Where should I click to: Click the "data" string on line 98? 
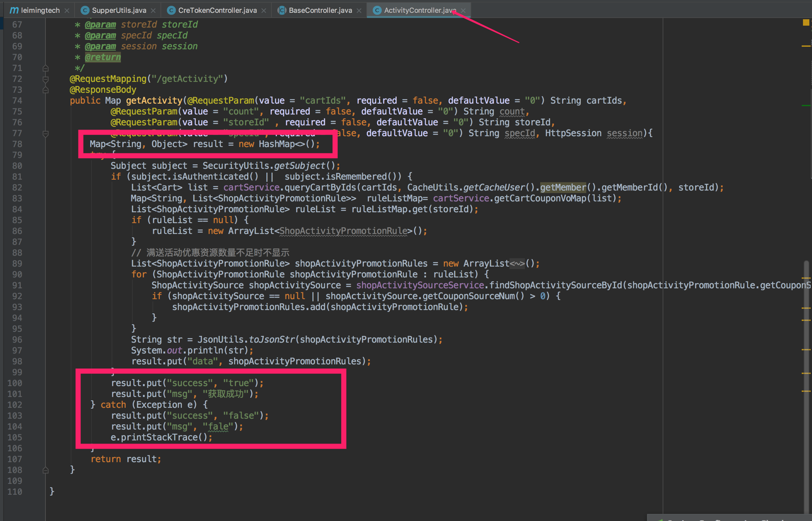point(202,361)
